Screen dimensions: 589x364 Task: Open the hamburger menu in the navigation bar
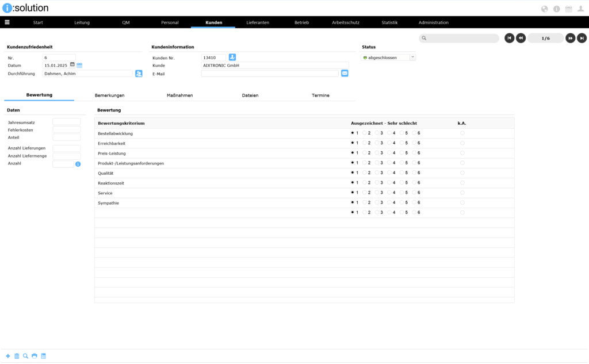pyautogui.click(x=7, y=22)
